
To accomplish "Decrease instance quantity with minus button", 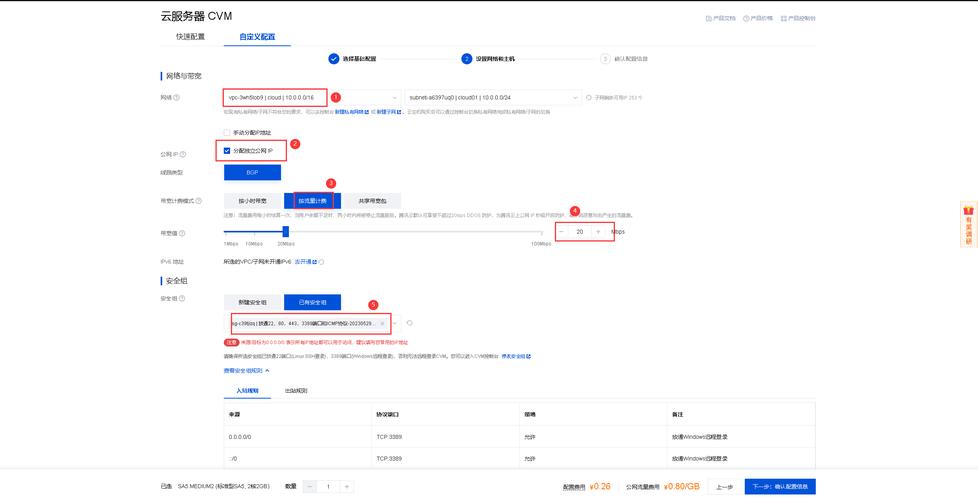I will point(310,487).
